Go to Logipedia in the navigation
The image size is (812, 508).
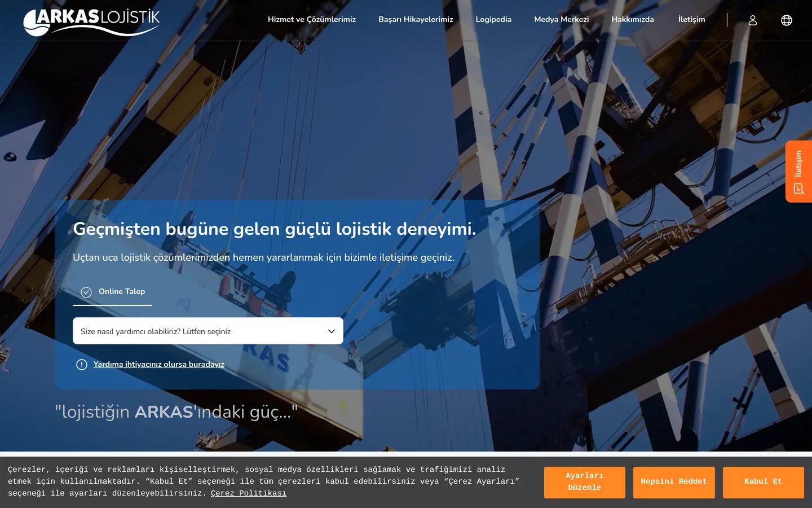[x=493, y=19]
